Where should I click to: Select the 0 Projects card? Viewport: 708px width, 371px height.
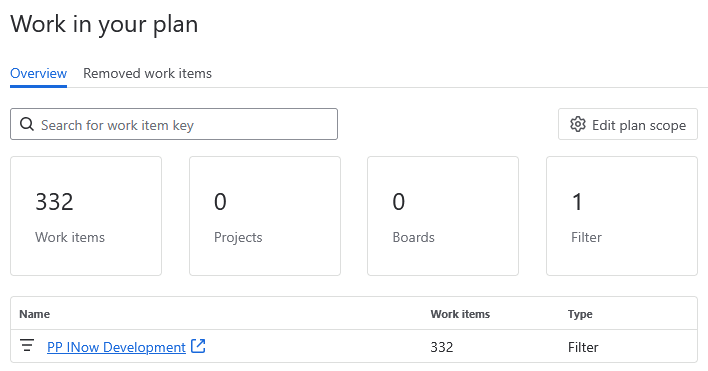tap(265, 216)
